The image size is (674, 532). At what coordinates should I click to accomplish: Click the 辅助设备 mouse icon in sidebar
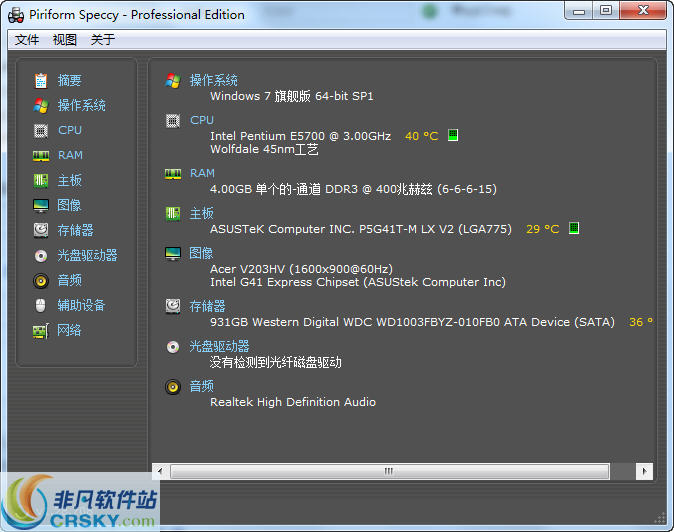tap(40, 306)
